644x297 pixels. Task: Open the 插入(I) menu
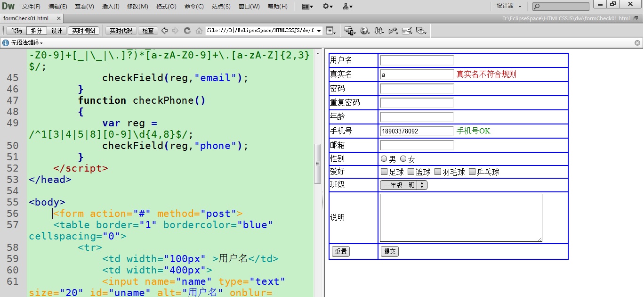coord(111,7)
